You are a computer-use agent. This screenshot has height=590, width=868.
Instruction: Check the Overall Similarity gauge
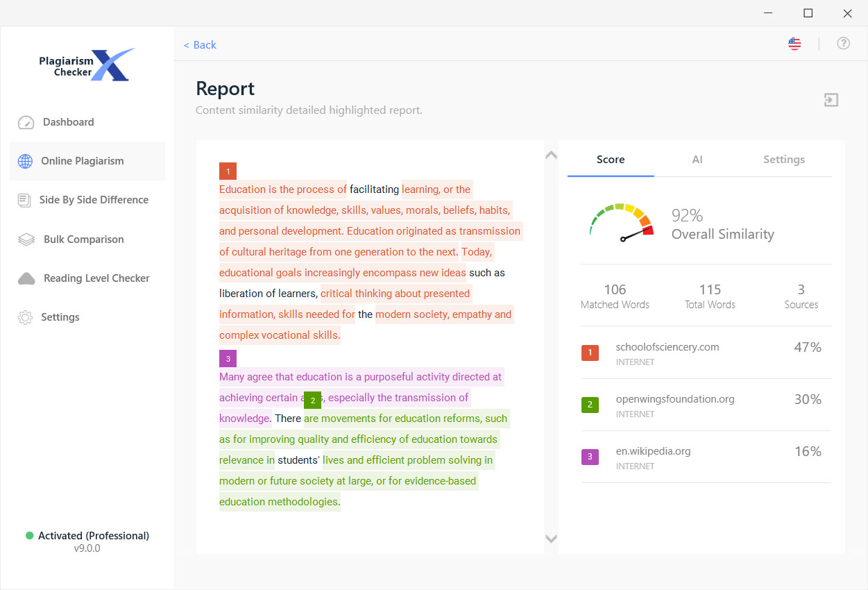tap(620, 221)
